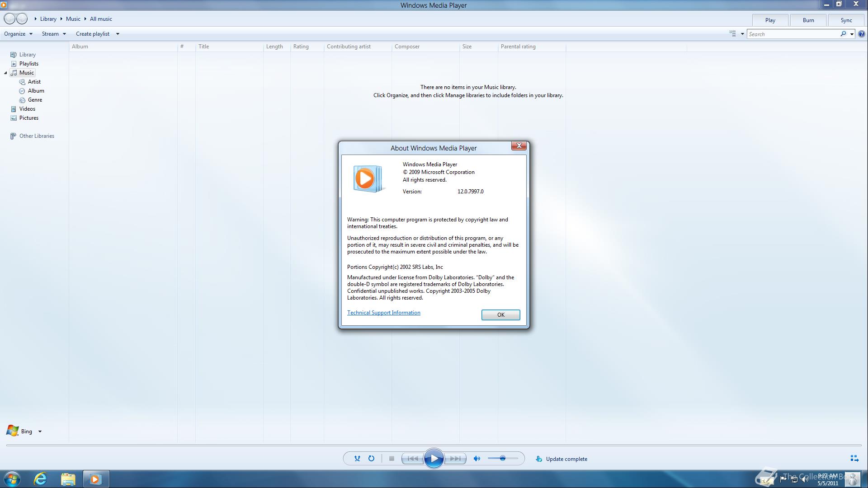Open the Windows Start button
868x488 pixels.
(12, 479)
